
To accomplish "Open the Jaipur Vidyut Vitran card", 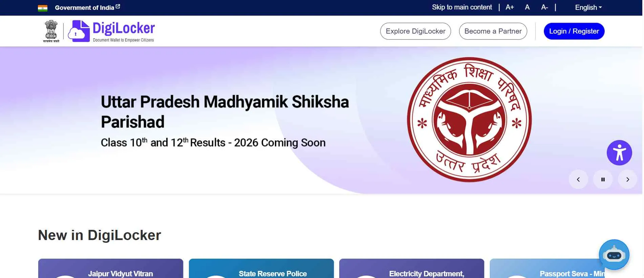I will pyautogui.click(x=111, y=269).
